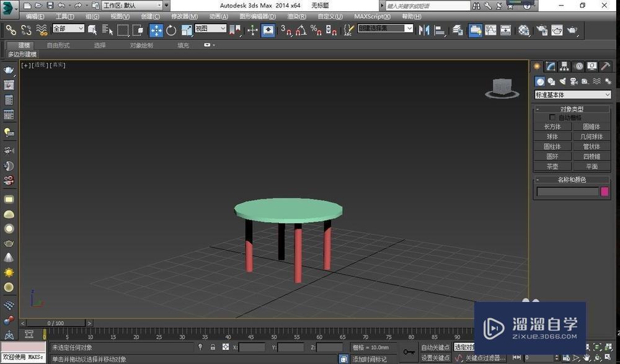Screen dimensions: 620x364
Task: Open the 标准基本体 dropdown
Action: tap(572, 94)
